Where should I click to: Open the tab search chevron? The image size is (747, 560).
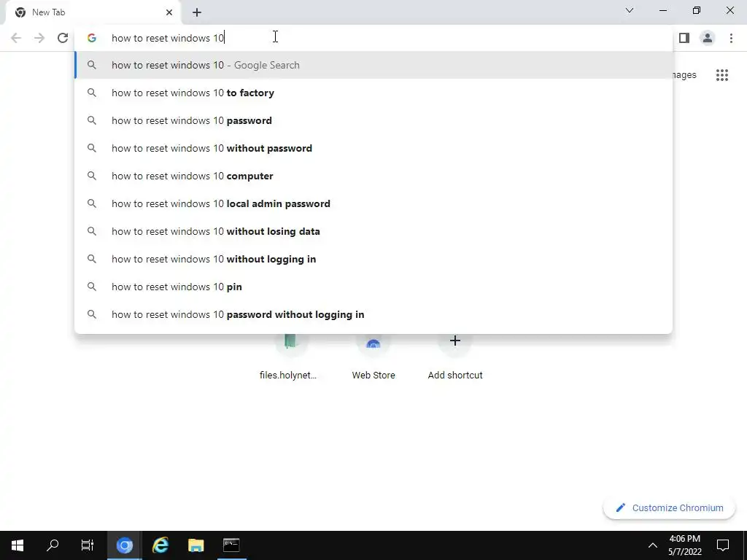[x=630, y=10]
